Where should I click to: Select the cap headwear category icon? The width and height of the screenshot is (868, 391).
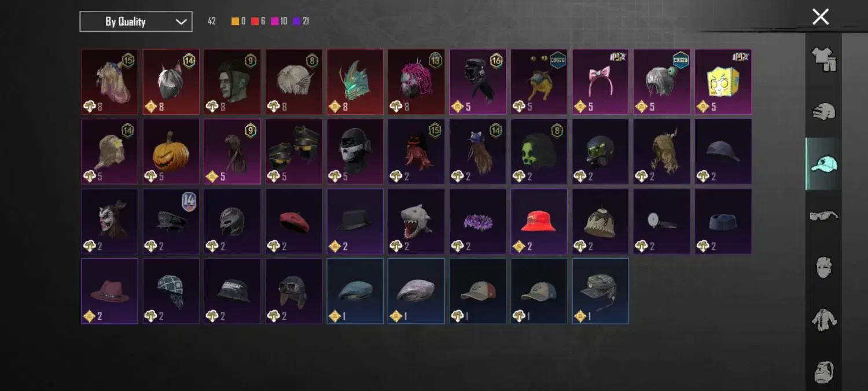click(x=824, y=164)
